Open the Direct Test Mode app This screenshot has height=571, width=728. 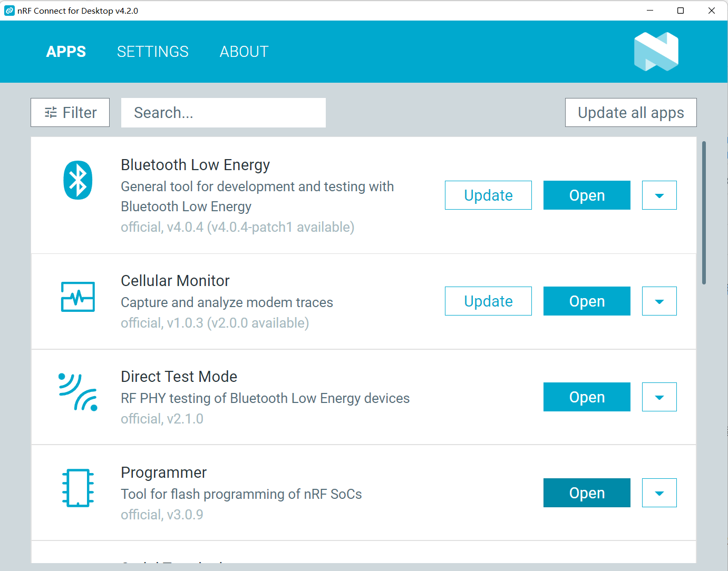[x=587, y=397]
